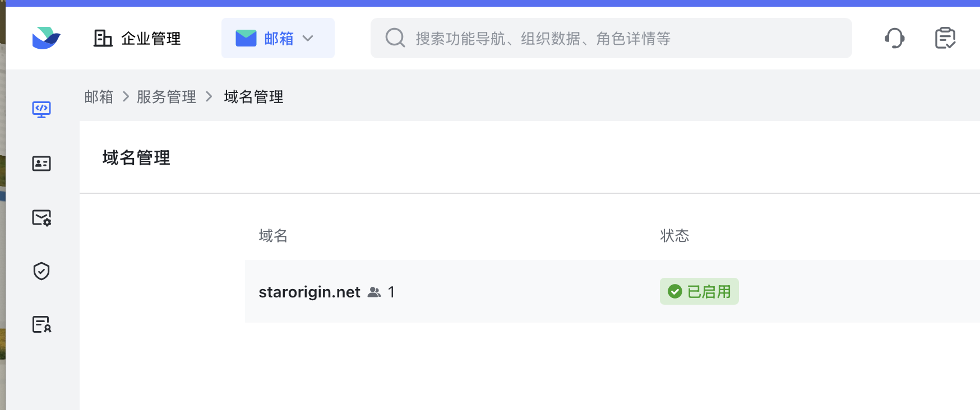Viewport: 980px width, 410px height.
Task: Open the log audit sidebar icon
Action: [41, 324]
